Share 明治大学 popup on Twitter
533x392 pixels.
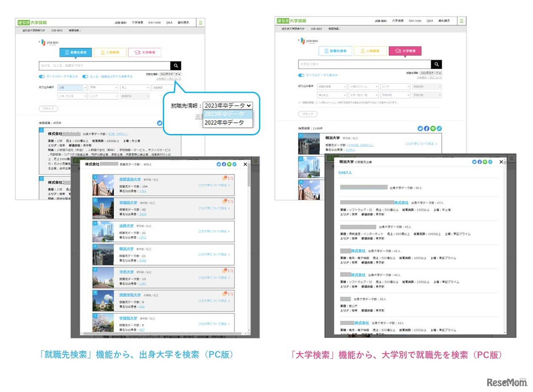click(x=475, y=162)
